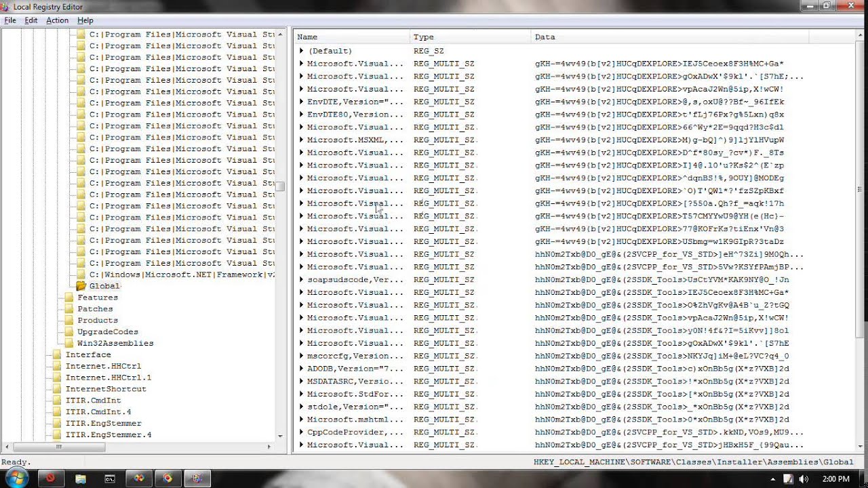
Task: Select the Microsoft.mshtml value name
Action: tap(355, 420)
